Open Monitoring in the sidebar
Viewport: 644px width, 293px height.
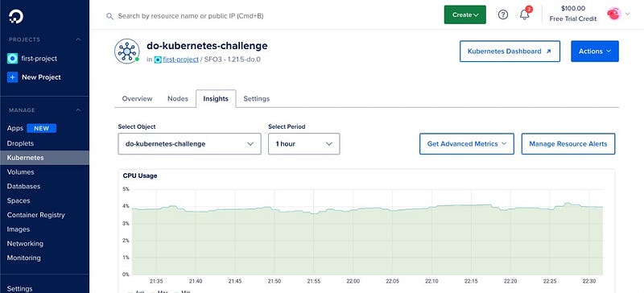coord(24,258)
